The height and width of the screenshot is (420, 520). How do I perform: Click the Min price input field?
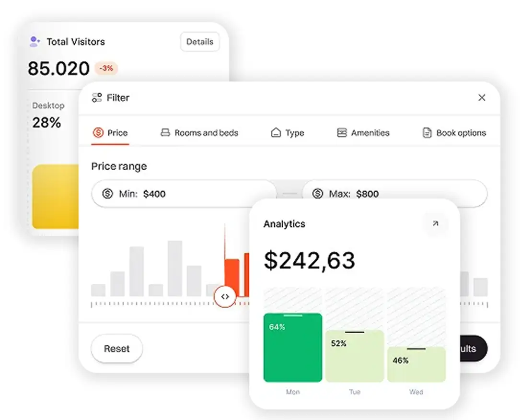182,194
